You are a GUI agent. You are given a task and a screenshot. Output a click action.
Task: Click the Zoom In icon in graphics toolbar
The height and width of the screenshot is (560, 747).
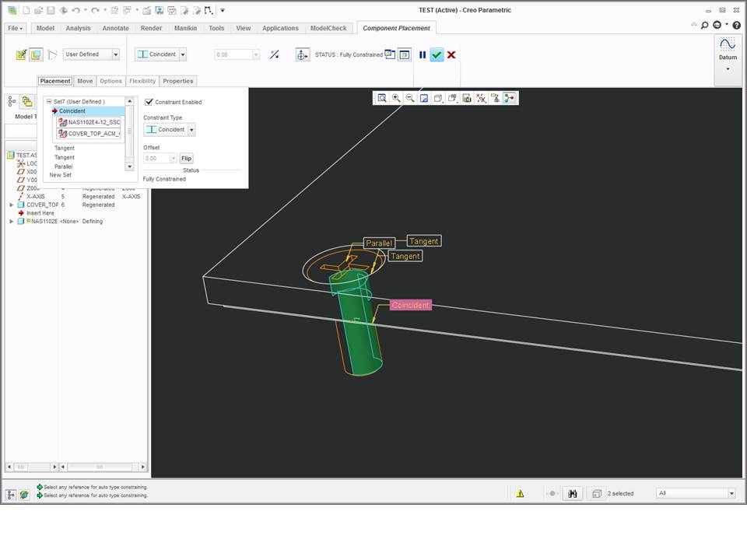[396, 98]
